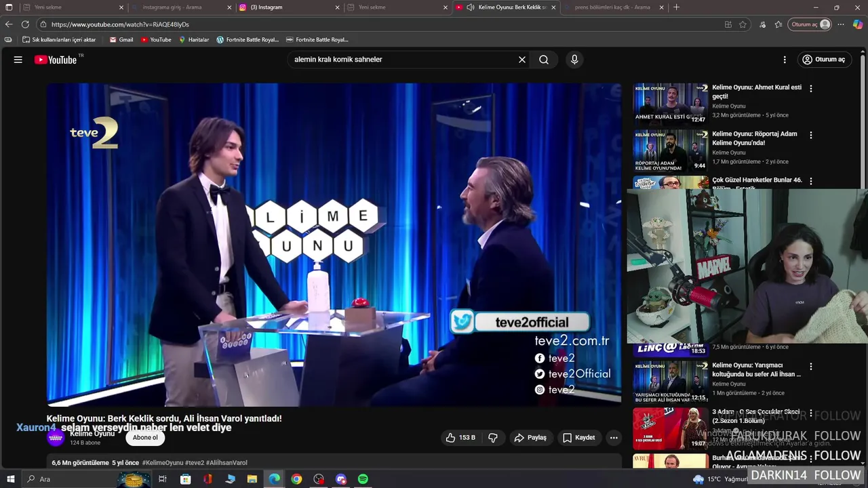The image size is (868, 488).
Task: Switch to 'instagrama giriş - Arama' tab
Action: coord(180,7)
